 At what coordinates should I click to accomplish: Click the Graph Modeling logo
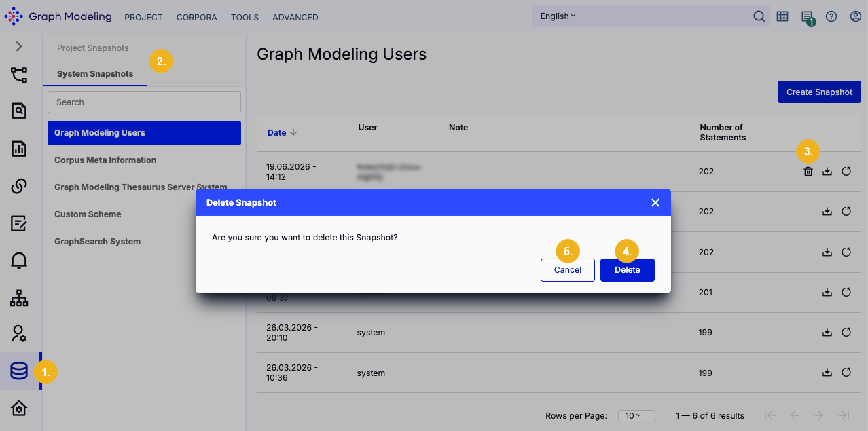pyautogui.click(x=58, y=16)
